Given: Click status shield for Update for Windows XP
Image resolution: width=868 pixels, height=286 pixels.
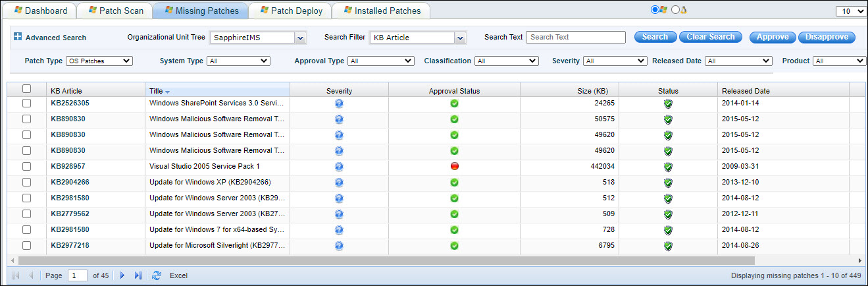Looking at the screenshot, I should 668,183.
